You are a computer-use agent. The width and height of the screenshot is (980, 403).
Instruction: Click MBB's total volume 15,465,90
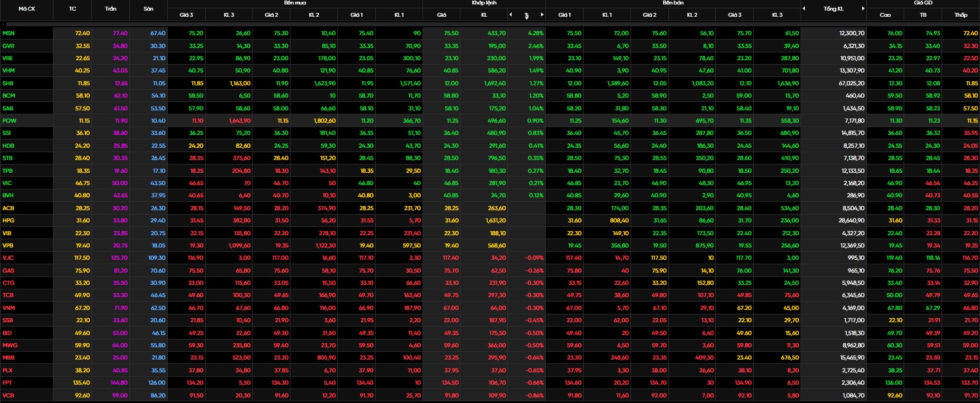[x=851, y=358]
